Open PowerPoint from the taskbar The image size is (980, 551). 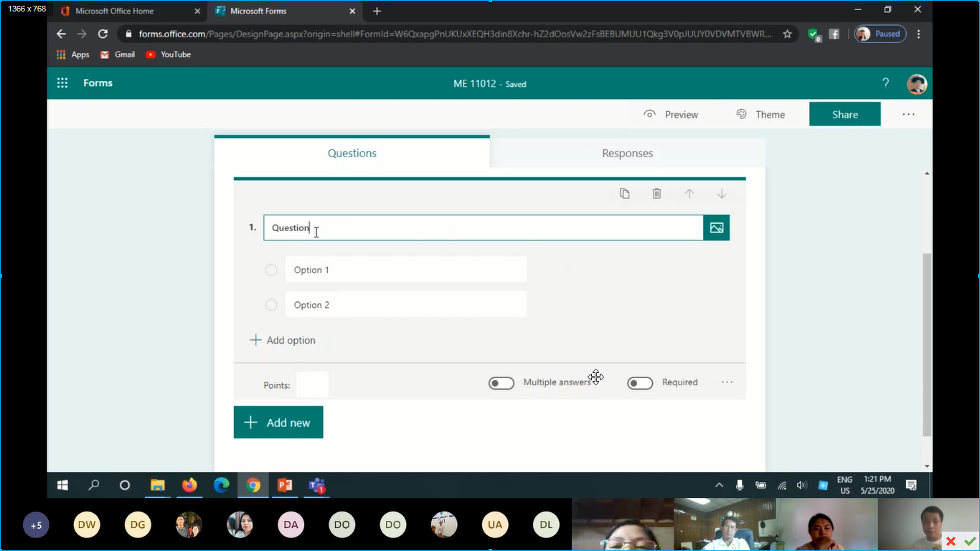(x=285, y=485)
